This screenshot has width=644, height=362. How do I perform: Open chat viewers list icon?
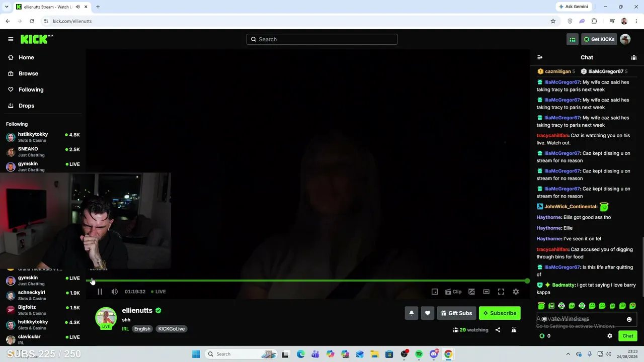click(634, 57)
